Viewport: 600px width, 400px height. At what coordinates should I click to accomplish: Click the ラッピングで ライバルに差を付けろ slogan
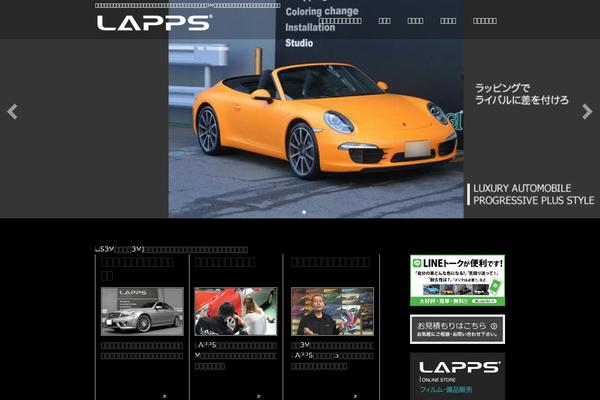pyautogui.click(x=522, y=94)
